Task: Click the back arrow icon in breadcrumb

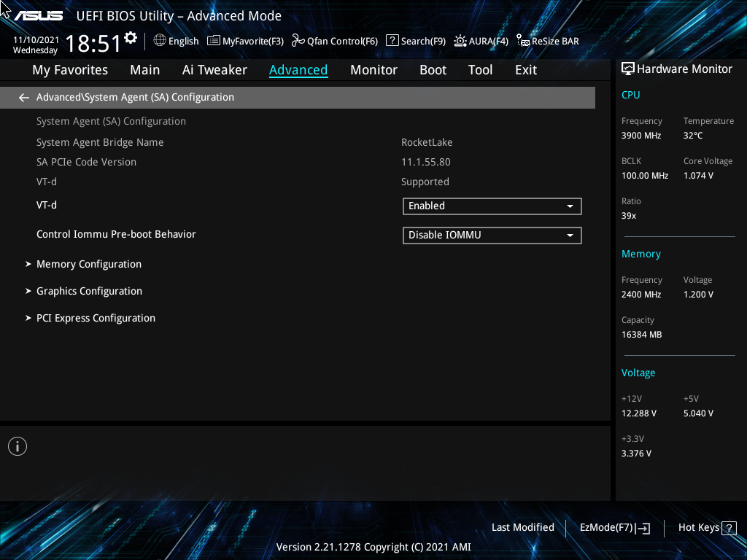Action: (x=24, y=98)
